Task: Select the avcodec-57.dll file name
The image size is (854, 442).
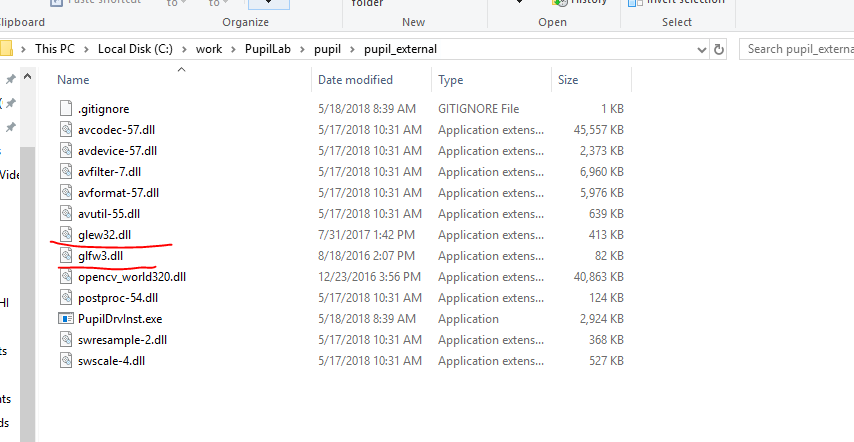Action: point(117,130)
